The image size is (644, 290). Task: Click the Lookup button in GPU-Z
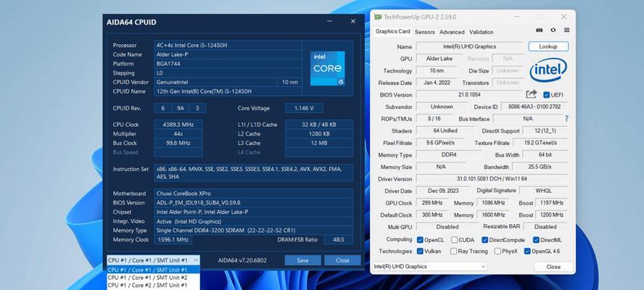tap(548, 46)
